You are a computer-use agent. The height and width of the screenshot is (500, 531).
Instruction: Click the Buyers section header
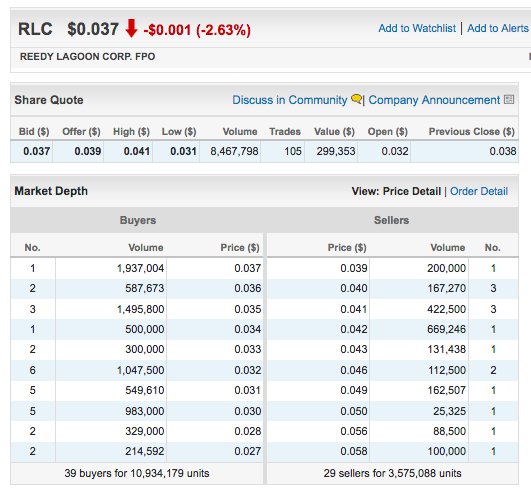(138, 220)
